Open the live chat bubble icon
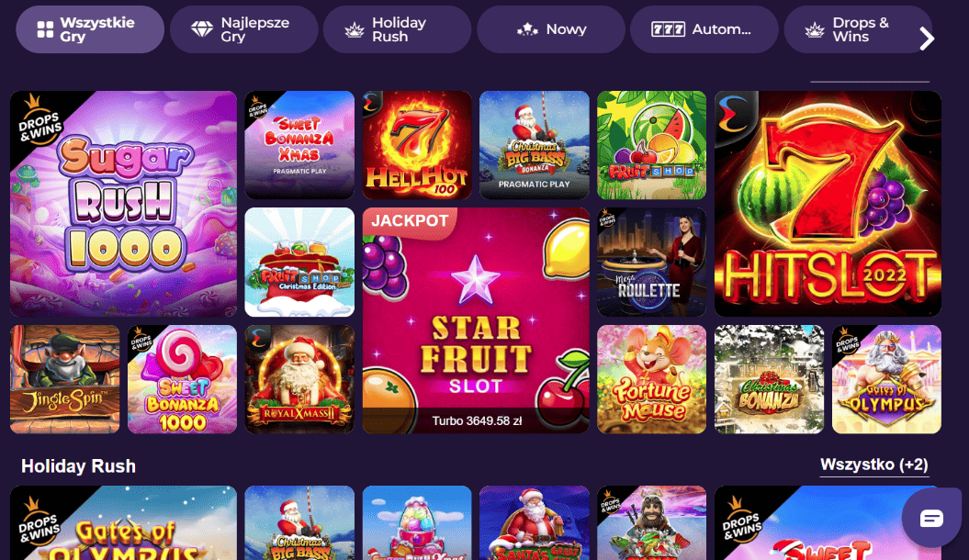 [x=930, y=518]
